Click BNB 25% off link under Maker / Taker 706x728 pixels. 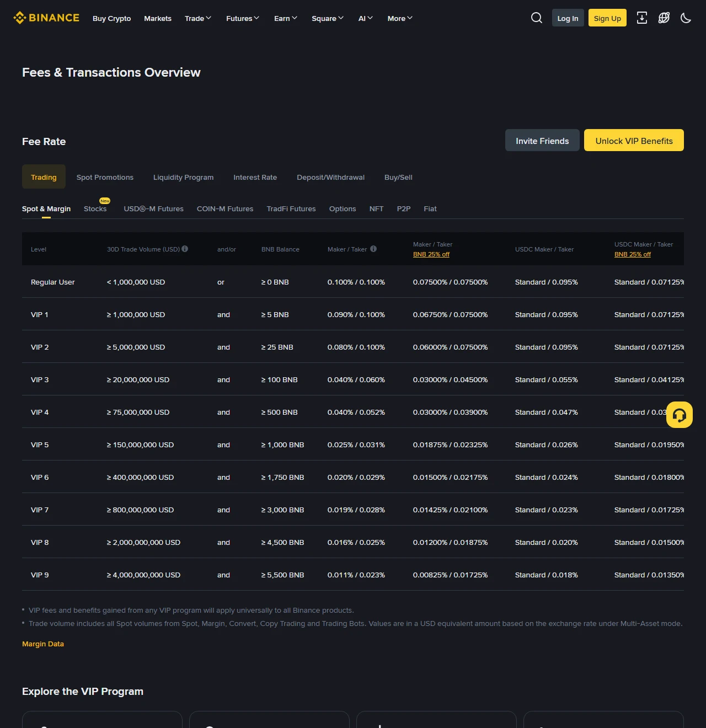tap(431, 254)
